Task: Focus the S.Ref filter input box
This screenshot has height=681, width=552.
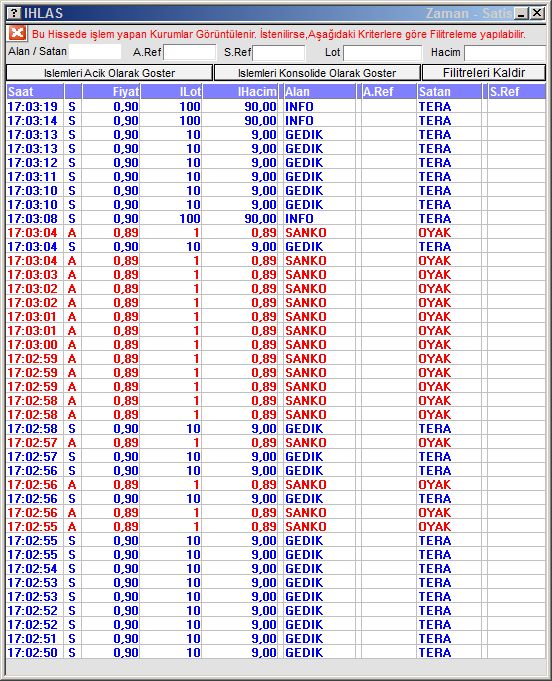Action: click(x=278, y=53)
